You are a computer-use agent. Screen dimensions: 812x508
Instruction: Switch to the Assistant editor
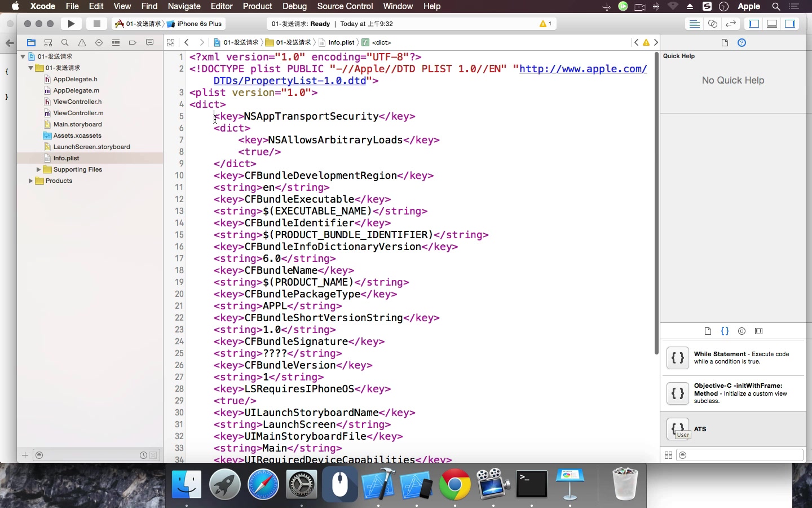(x=713, y=24)
